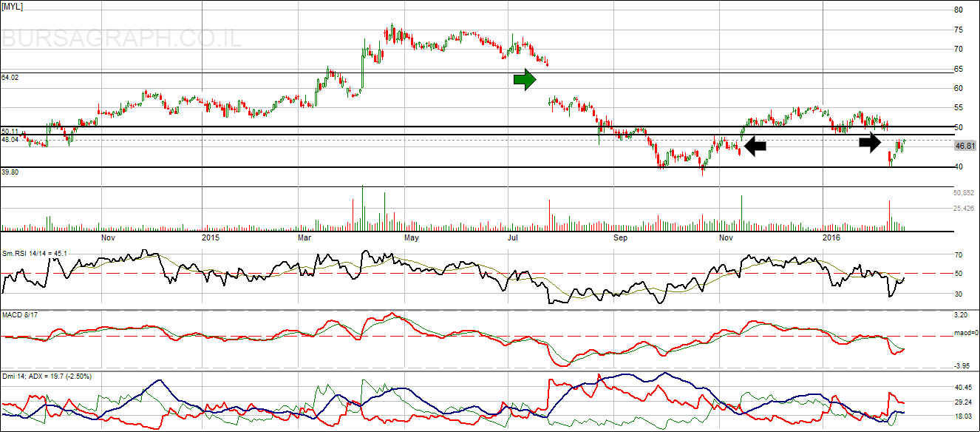Click the 60 value on price axis

click(x=958, y=88)
